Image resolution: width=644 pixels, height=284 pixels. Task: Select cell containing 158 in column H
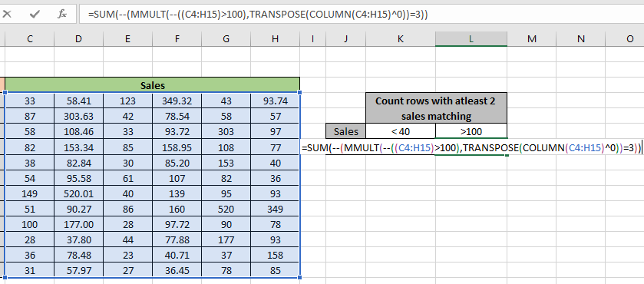coord(276,255)
